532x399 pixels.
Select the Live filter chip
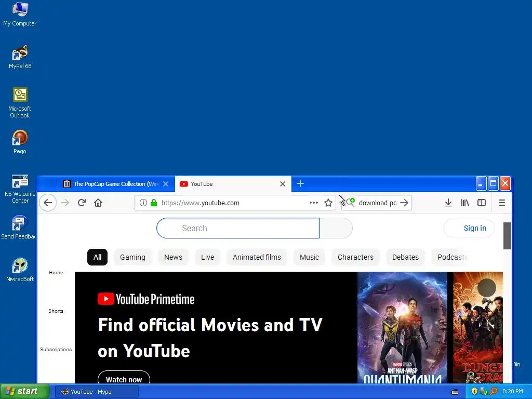pos(208,257)
